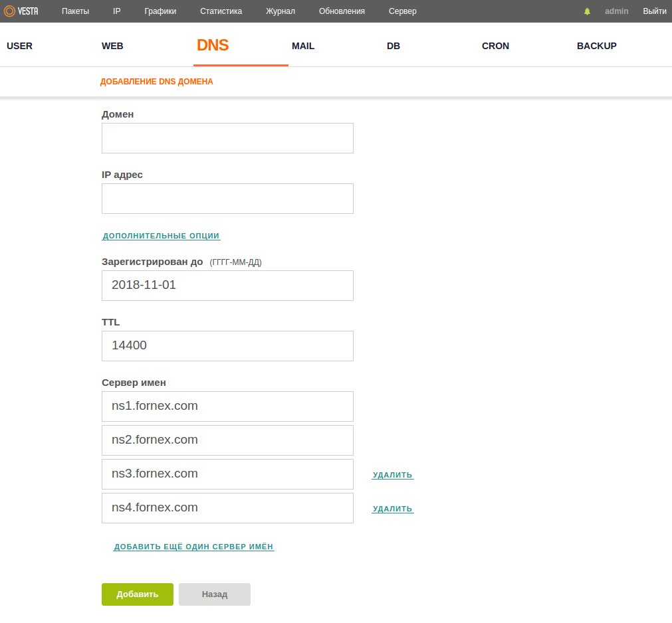The image size is (672, 623).
Task: Switch to the MAIL tab
Action: 303,46
